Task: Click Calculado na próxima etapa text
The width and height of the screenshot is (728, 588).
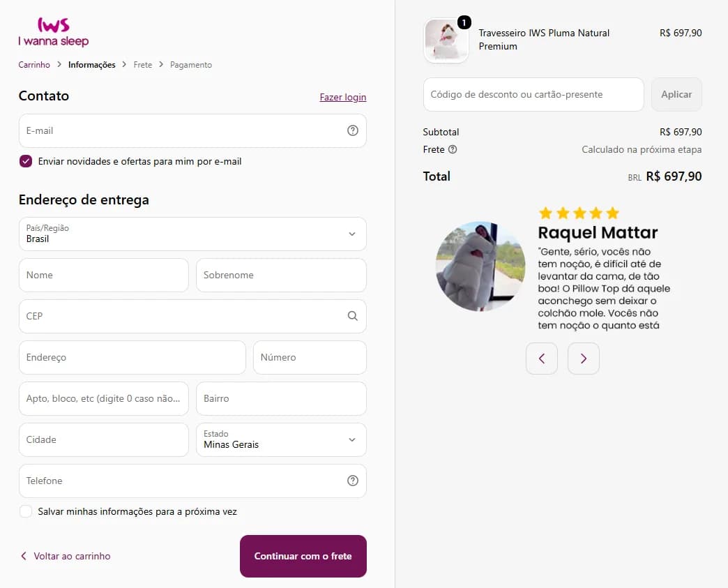Action: pos(642,149)
